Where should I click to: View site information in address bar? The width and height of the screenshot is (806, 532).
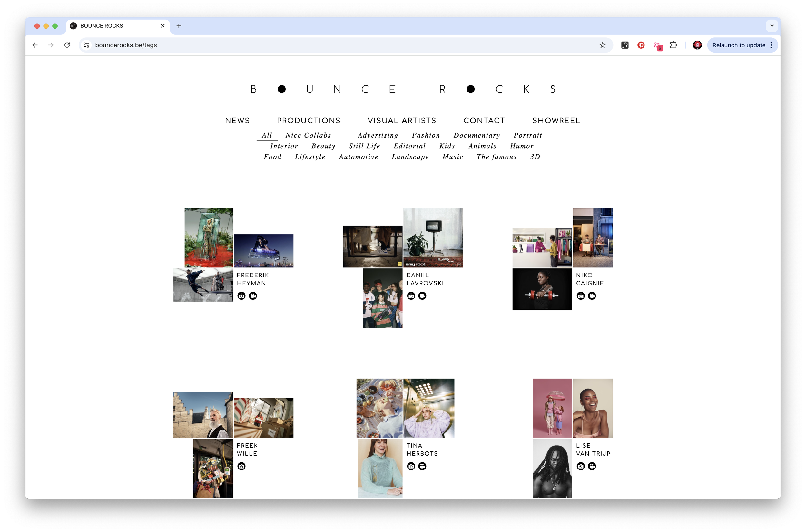click(86, 45)
